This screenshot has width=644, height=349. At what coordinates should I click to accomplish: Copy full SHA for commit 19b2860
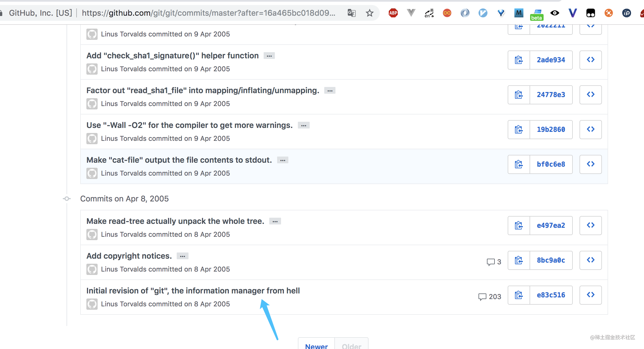(519, 130)
